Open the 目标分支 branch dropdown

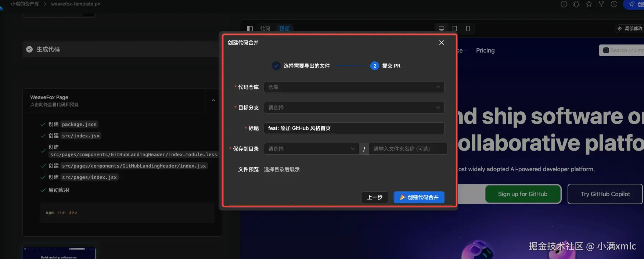(x=354, y=108)
